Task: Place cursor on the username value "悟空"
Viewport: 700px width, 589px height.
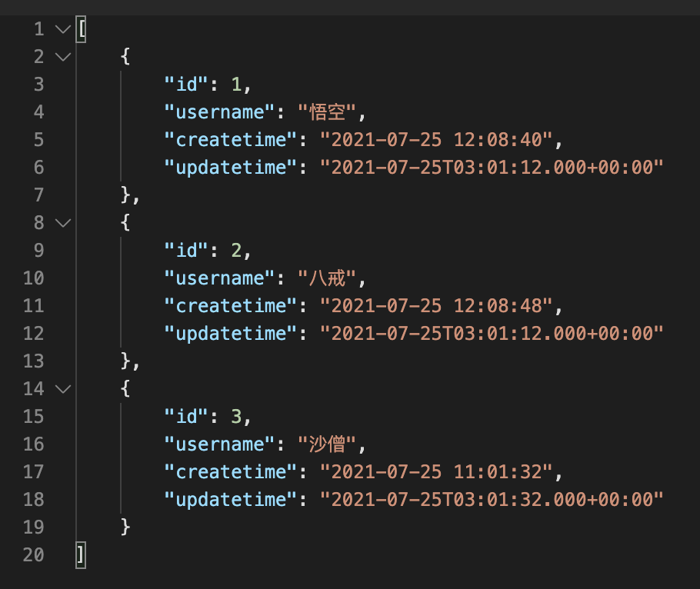Action: click(328, 112)
